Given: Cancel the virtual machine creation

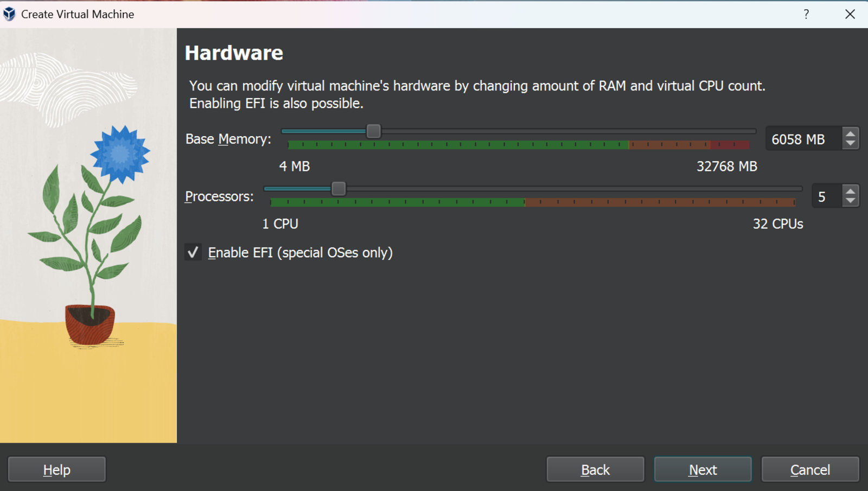Looking at the screenshot, I should point(810,469).
